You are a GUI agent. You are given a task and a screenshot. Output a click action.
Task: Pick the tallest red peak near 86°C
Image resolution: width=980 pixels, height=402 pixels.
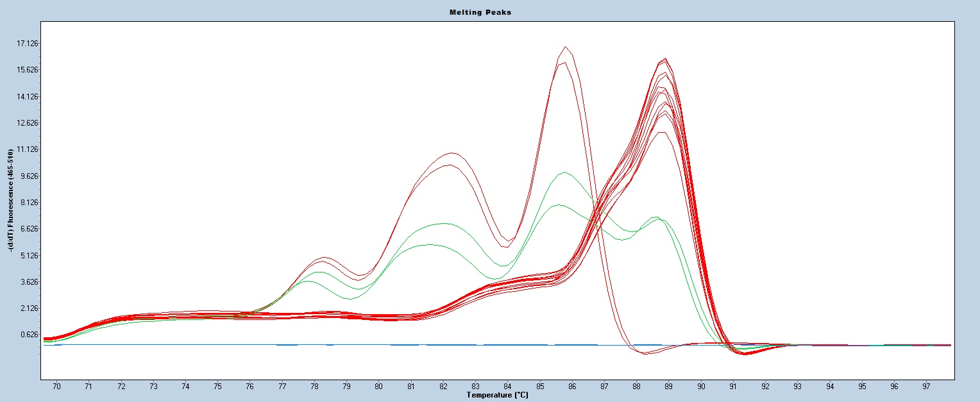coord(565,47)
